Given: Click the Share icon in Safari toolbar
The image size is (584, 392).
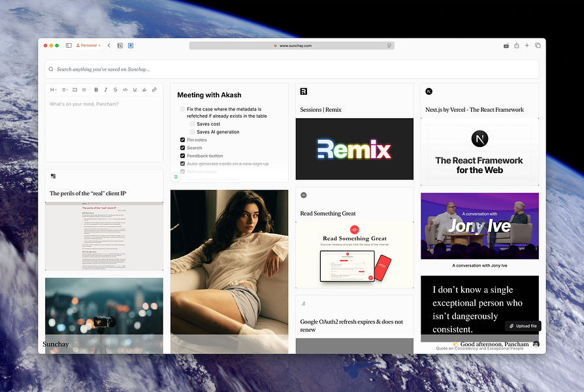Looking at the screenshot, I should click(517, 46).
